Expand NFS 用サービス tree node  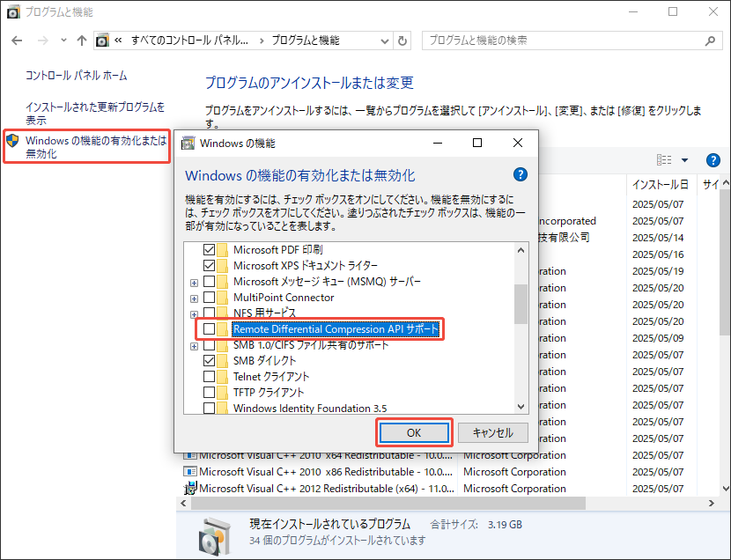[194, 314]
